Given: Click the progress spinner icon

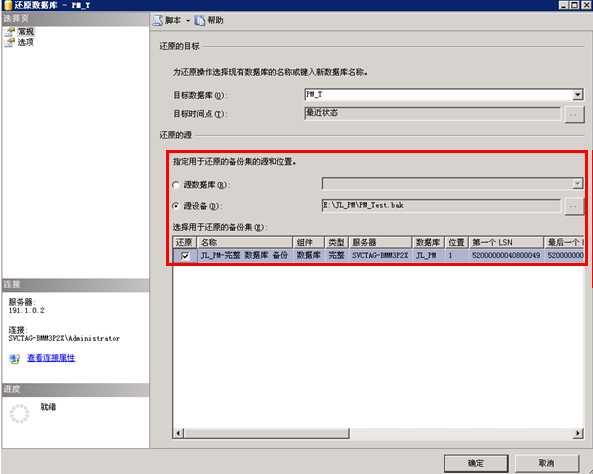Looking at the screenshot, I should [x=19, y=413].
